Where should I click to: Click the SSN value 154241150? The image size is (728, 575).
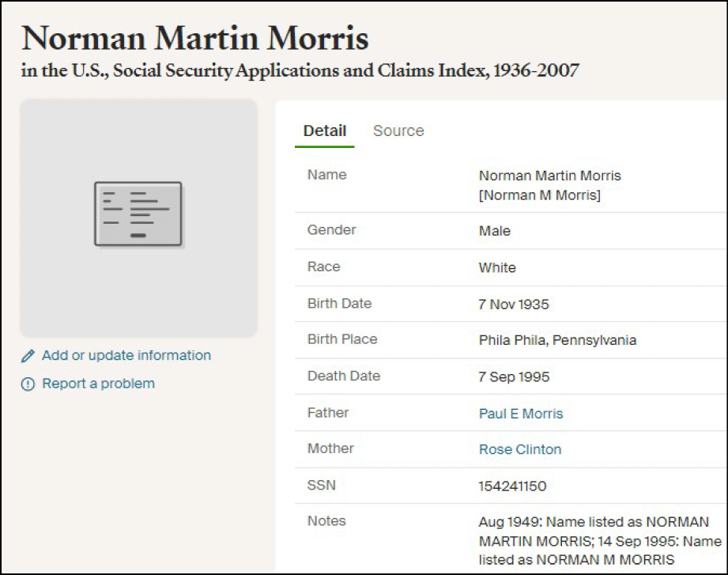(512, 486)
